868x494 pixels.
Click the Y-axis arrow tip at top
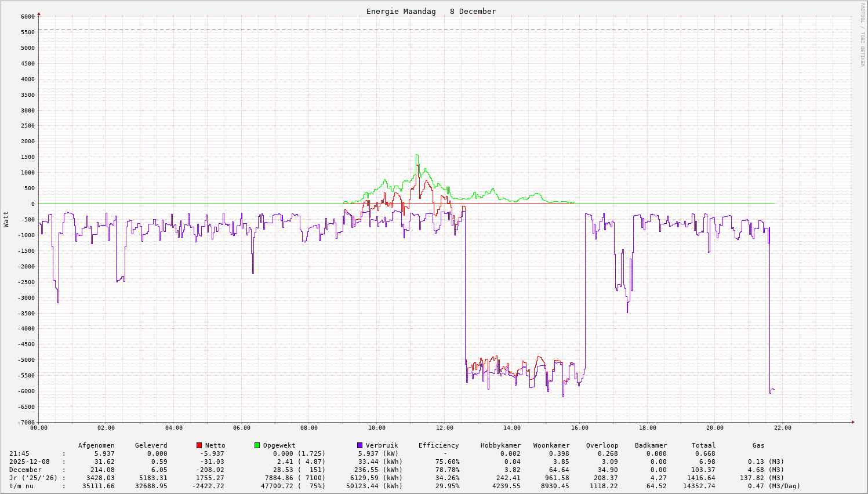pos(39,13)
